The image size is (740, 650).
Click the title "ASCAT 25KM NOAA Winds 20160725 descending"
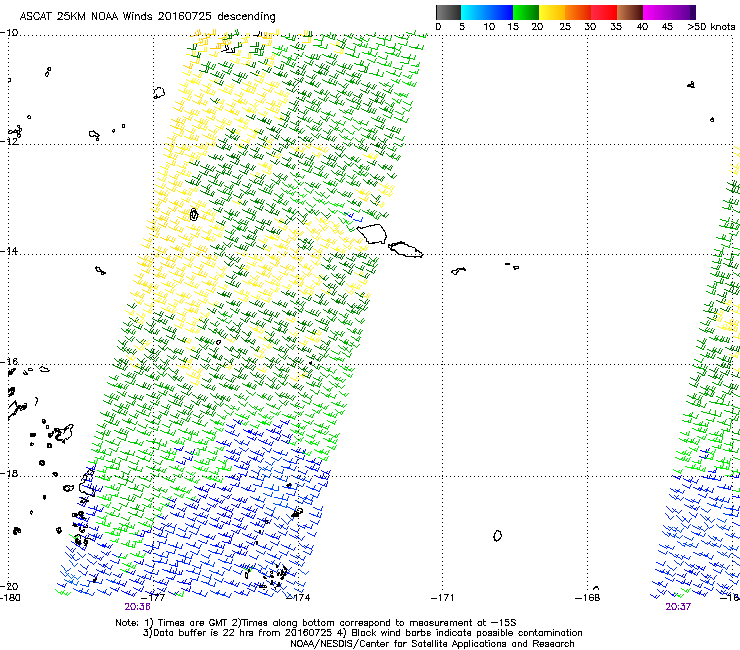point(147,16)
